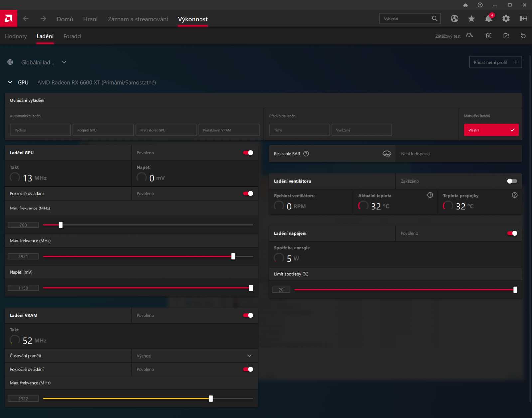Click Min. frekvence slider handle
The height and width of the screenshot is (418, 532).
(x=61, y=225)
